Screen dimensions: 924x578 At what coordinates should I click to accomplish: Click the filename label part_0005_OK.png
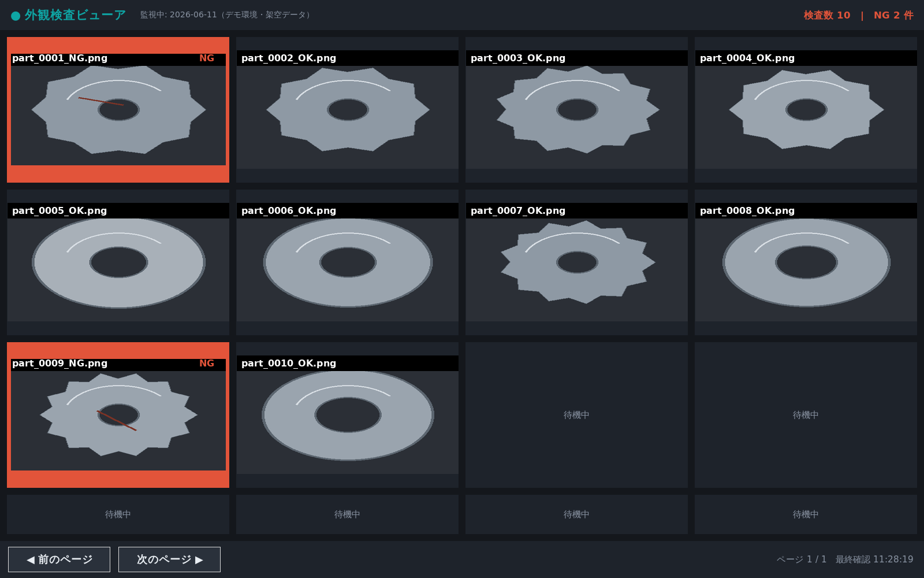59,211
